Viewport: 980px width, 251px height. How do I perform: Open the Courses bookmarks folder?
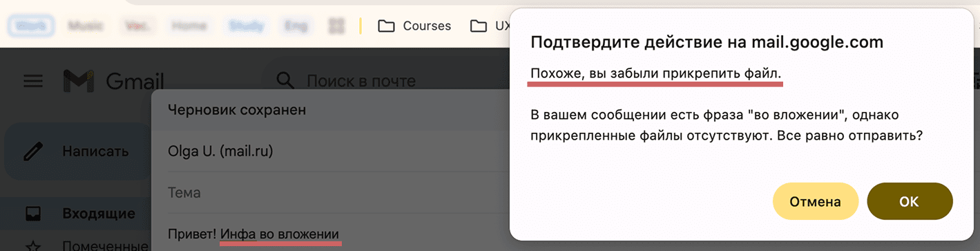pos(414,26)
